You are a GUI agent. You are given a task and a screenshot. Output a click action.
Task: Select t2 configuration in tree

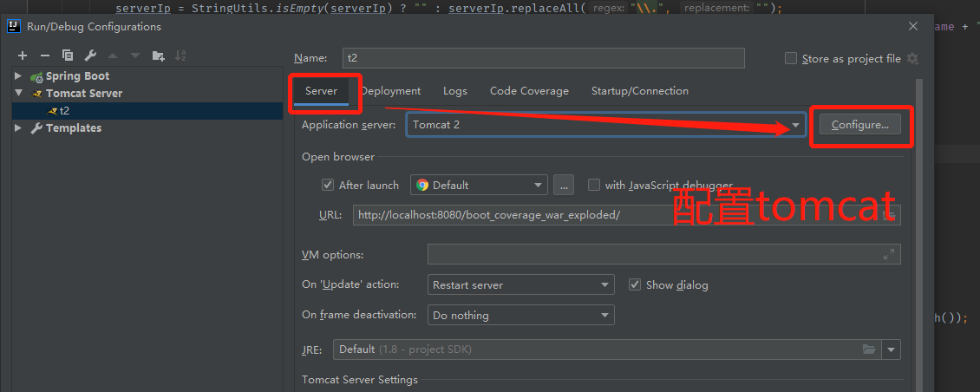(x=147, y=111)
